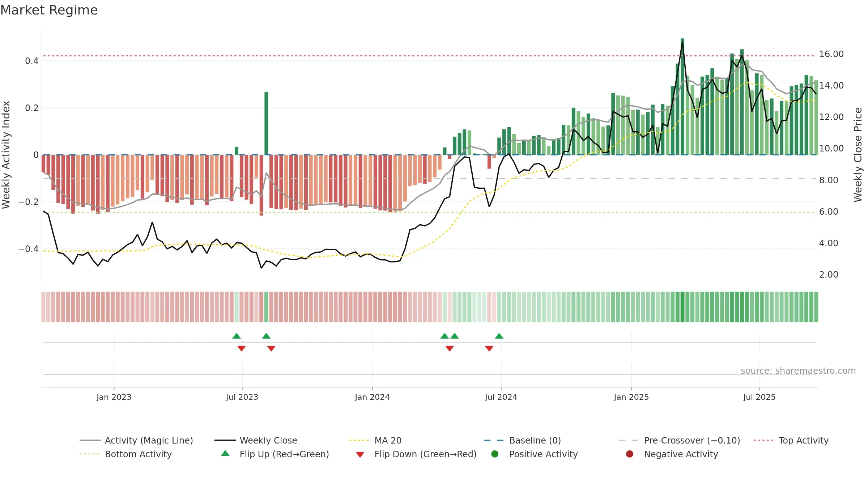The image size is (868, 488).
Task: Click the 6.00 price axis label
Action: (x=829, y=212)
